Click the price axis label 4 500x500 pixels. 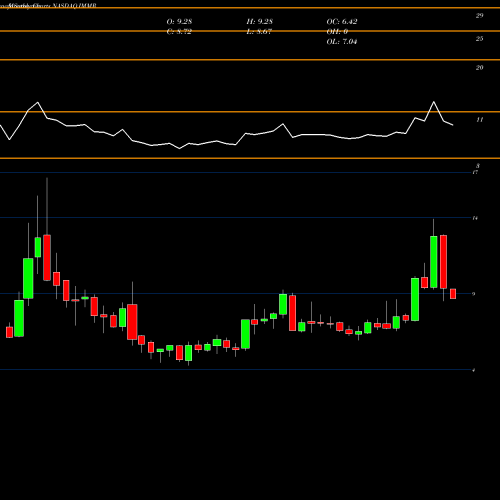(x=474, y=370)
